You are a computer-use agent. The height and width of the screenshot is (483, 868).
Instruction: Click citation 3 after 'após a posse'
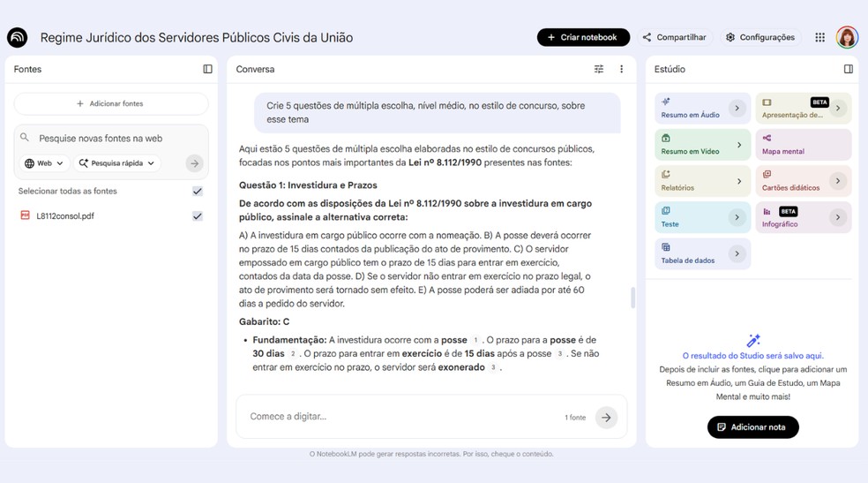[559, 354]
